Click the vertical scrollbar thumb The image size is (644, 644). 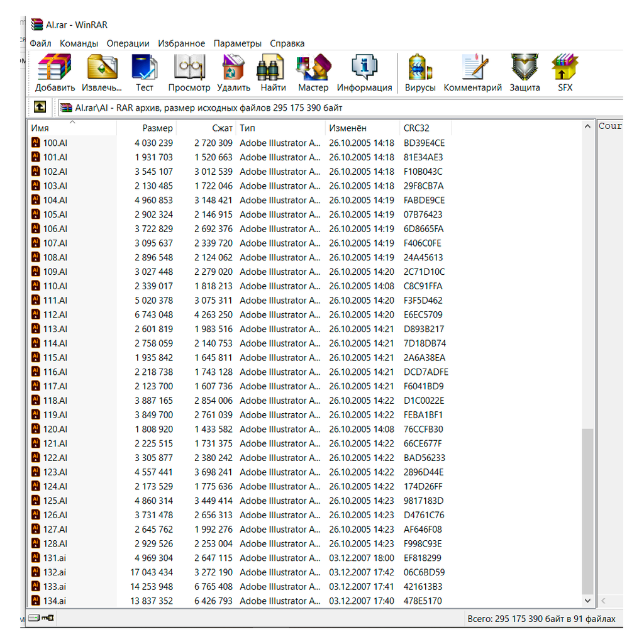tap(588, 511)
